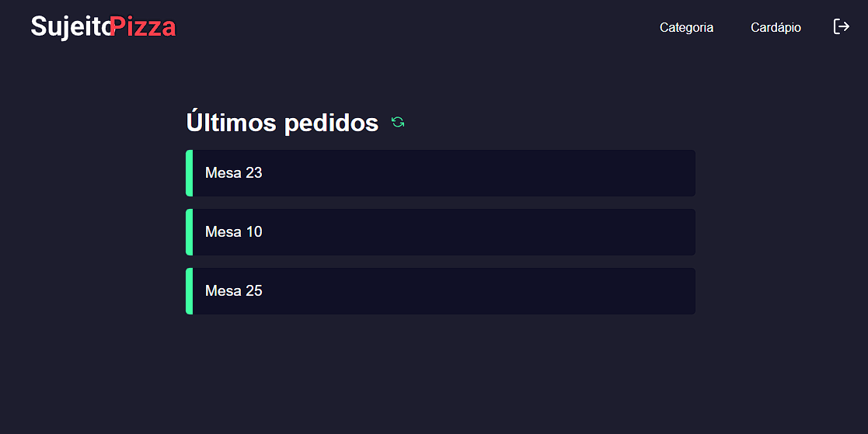Select the "Mesa 10" text label

pos(233,232)
